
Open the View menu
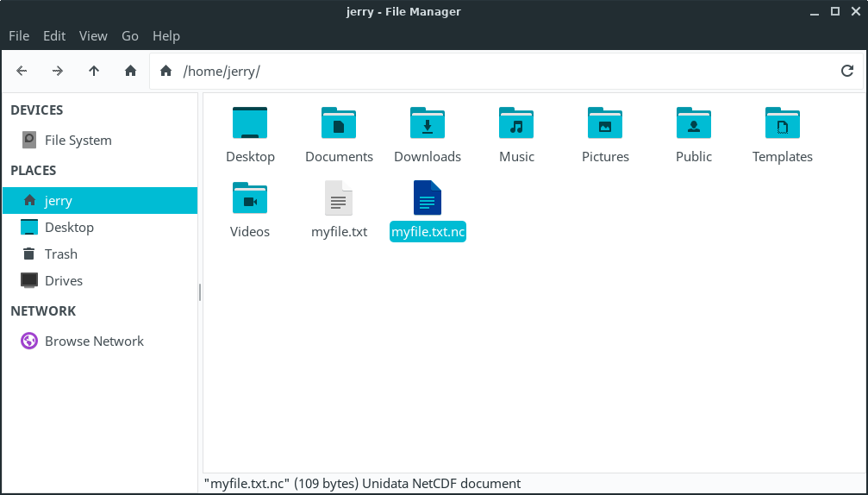click(93, 35)
